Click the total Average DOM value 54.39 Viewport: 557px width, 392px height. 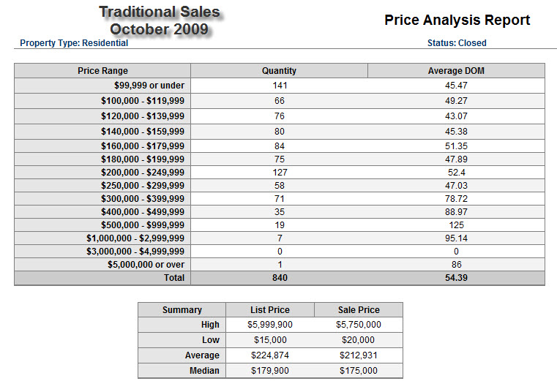[456, 278]
